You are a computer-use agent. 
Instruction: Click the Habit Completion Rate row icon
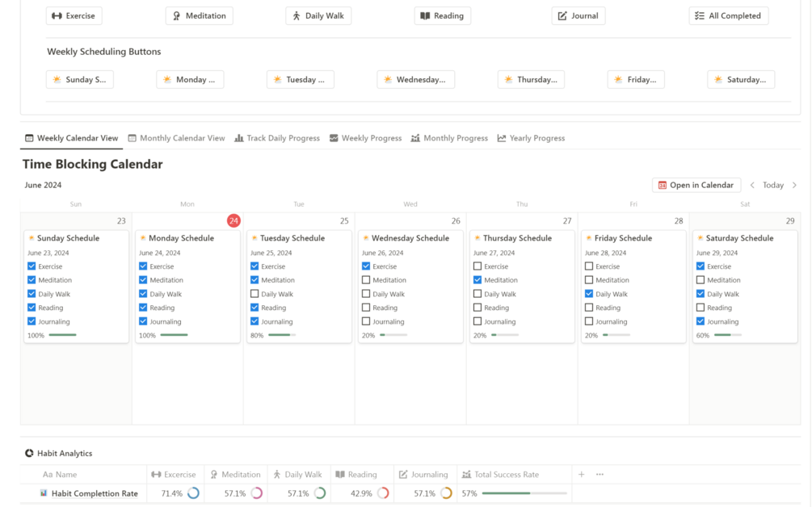click(44, 493)
